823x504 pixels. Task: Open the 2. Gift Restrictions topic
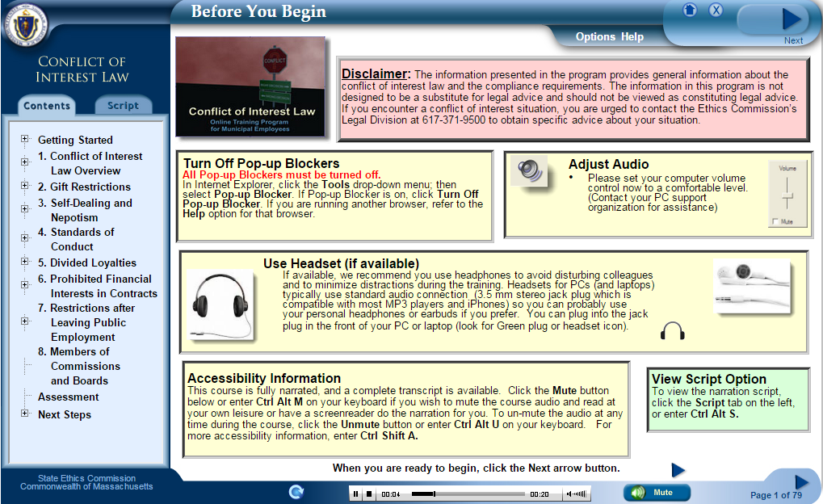(84, 187)
